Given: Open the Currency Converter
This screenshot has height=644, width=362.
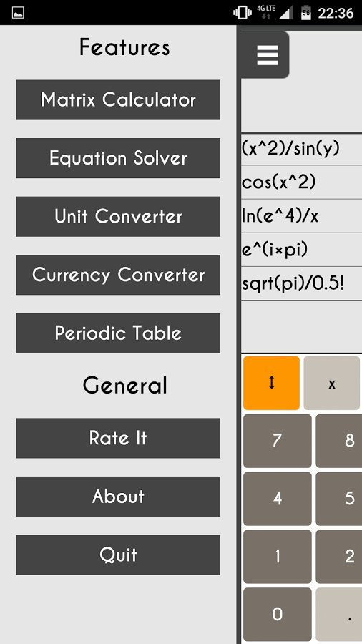Looking at the screenshot, I should (118, 275).
